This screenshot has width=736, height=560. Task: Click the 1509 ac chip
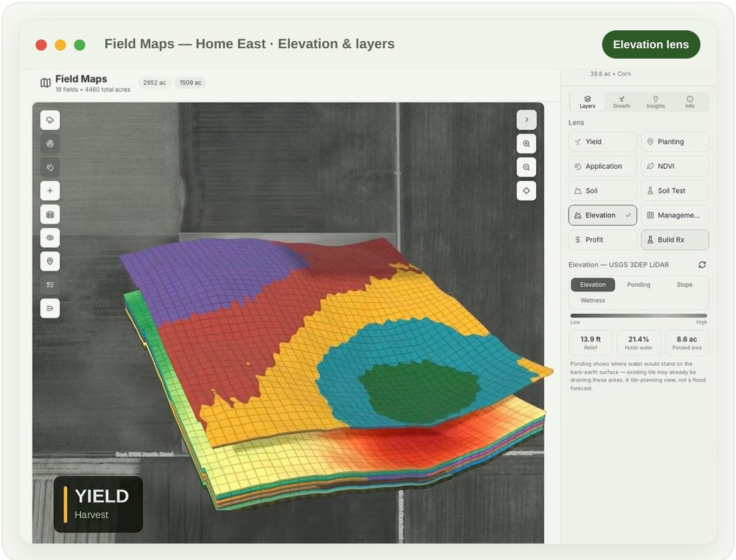[191, 82]
